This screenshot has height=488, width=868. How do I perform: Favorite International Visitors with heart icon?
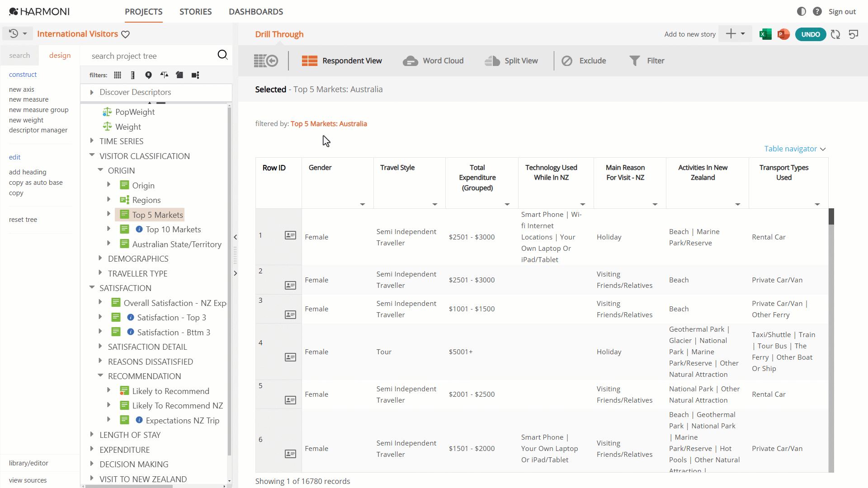pyautogui.click(x=126, y=34)
